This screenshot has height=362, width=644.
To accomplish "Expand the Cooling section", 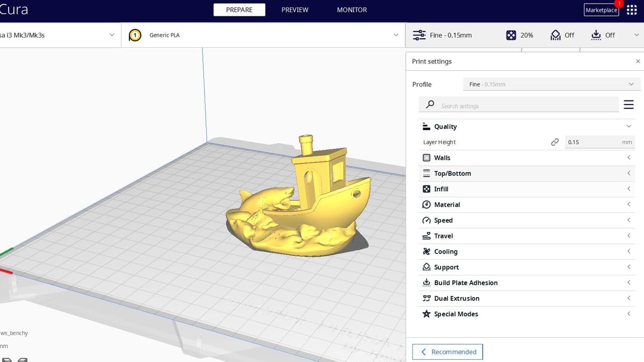I will click(629, 251).
